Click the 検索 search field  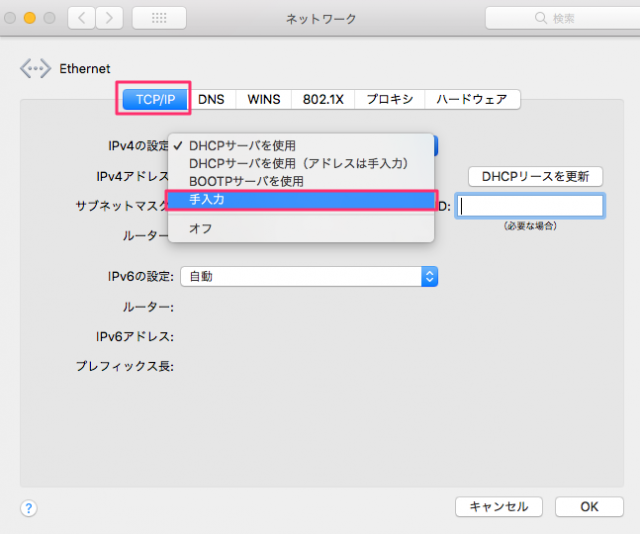point(563,18)
